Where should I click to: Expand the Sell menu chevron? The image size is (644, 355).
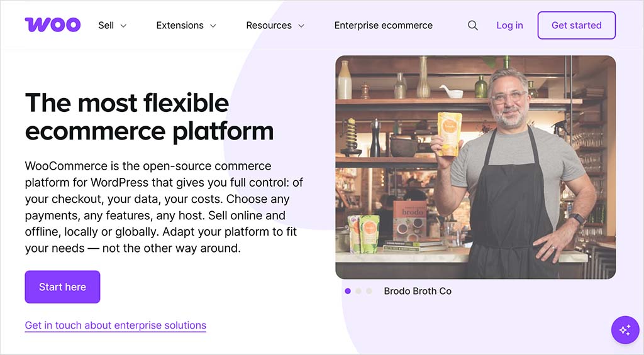123,26
